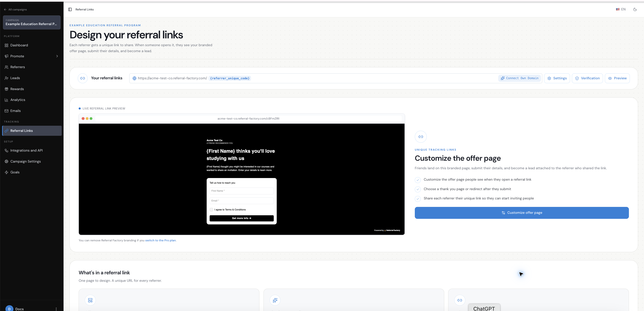
Task: Click the Email input field
Action: coord(241,201)
